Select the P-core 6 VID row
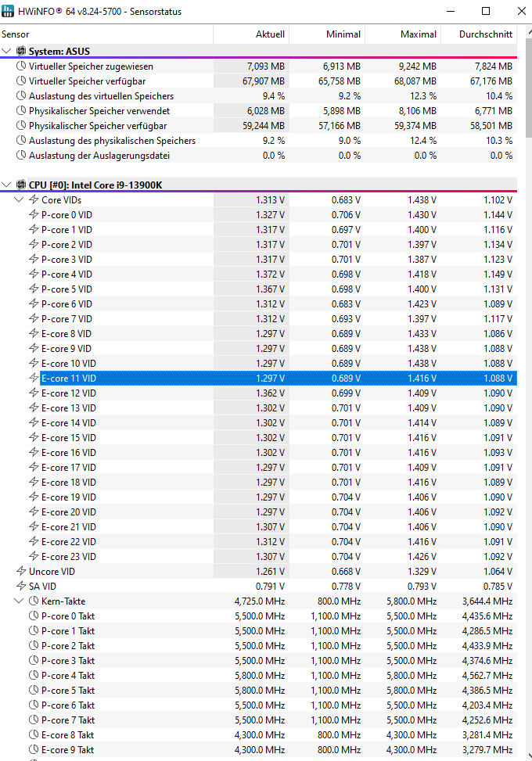The width and height of the screenshot is (532, 761). (258, 303)
